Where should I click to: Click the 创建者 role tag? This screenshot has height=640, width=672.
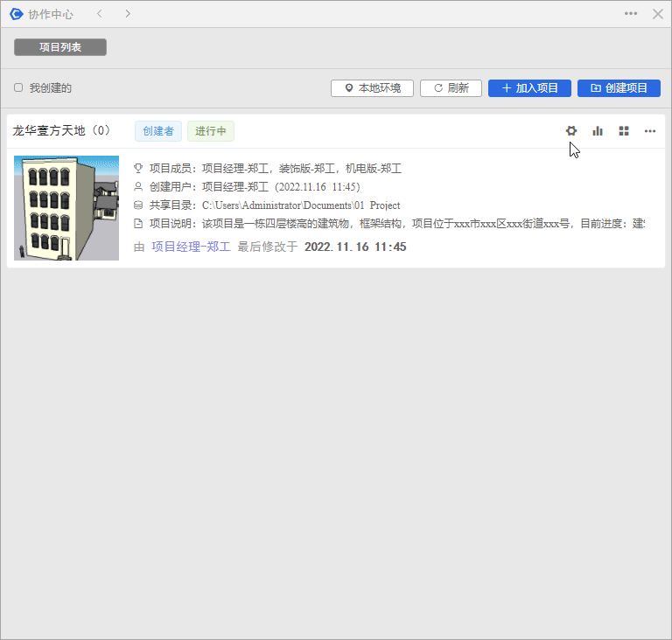coord(158,131)
